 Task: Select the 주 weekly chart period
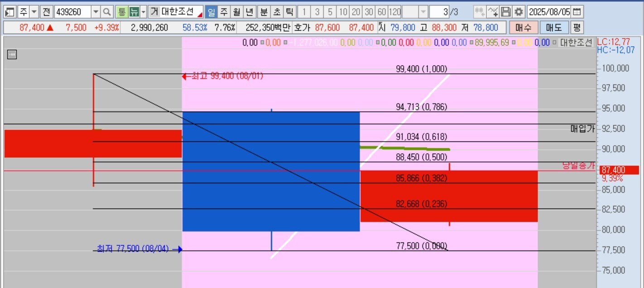click(x=224, y=12)
